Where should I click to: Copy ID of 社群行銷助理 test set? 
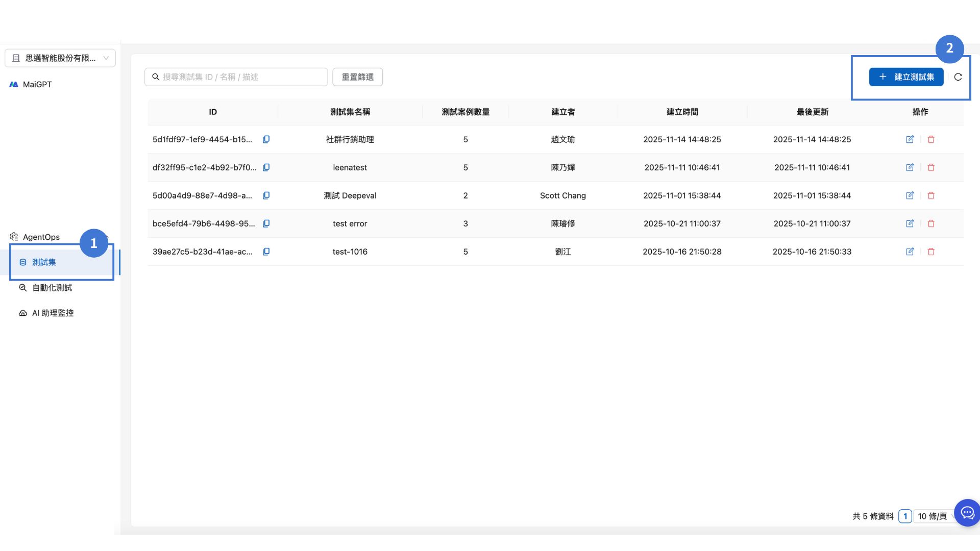pos(266,139)
